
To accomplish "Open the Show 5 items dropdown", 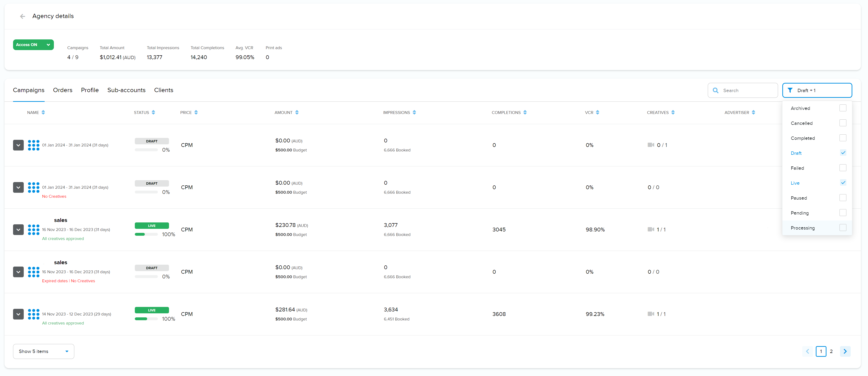I will 43,351.
